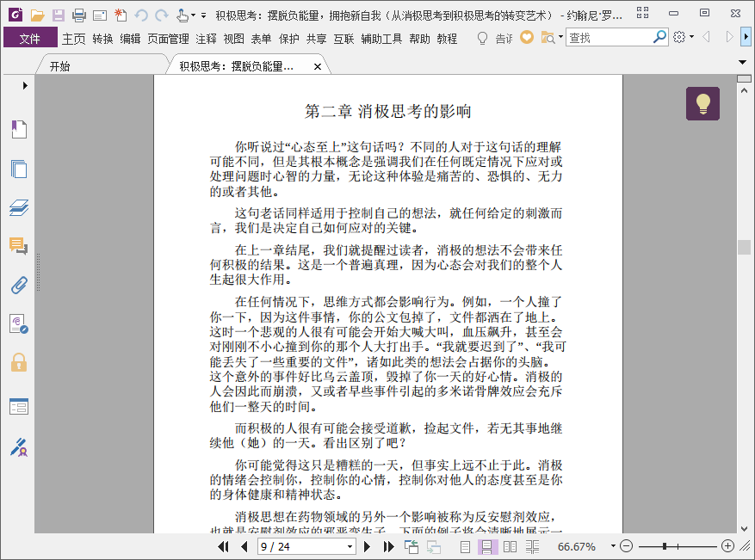Click the email envelope icon
This screenshot has height=560, width=755.
pyautogui.click(x=100, y=15)
